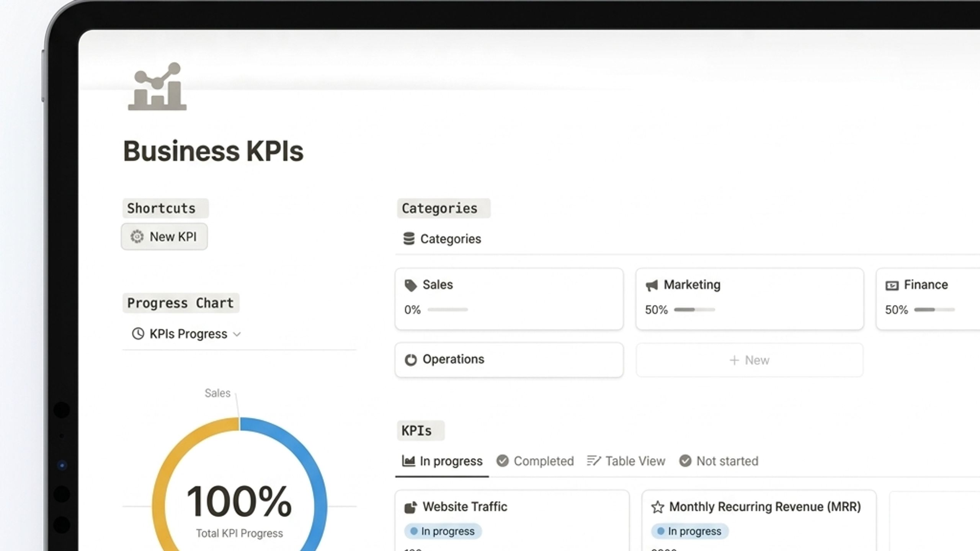Click the clock icon next to KPIs Progress
The width and height of the screenshot is (980, 551).
tap(138, 334)
